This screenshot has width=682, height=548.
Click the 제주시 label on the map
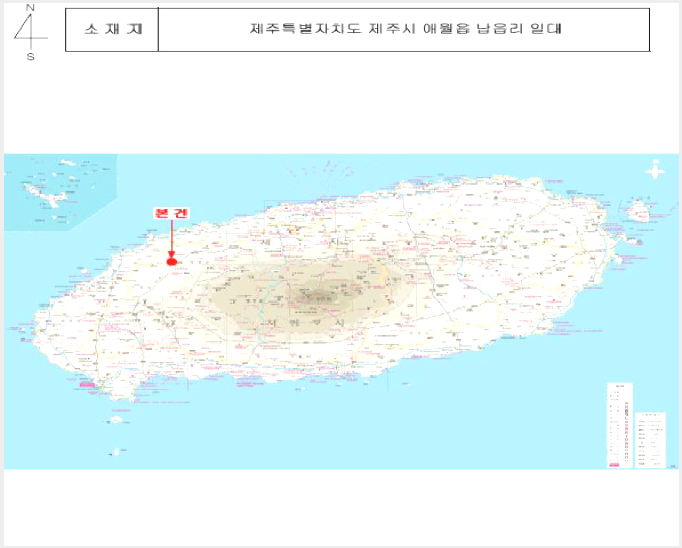298,242
